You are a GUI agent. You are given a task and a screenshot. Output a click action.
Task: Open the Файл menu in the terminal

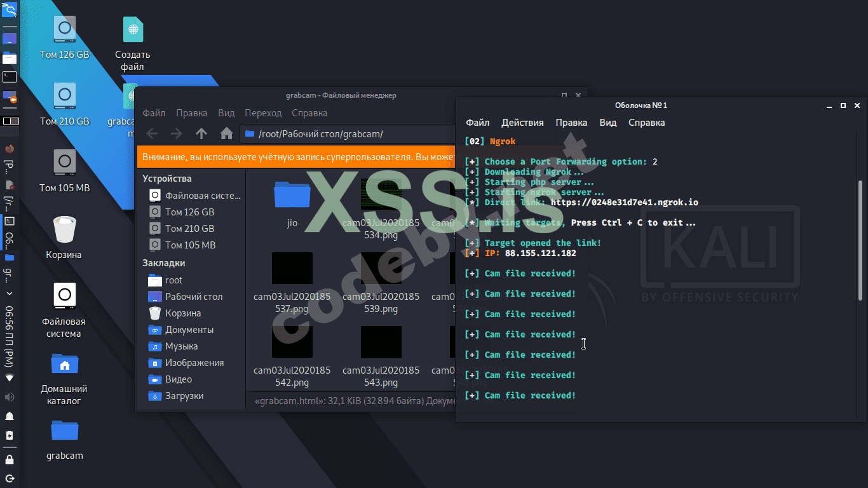(x=478, y=123)
